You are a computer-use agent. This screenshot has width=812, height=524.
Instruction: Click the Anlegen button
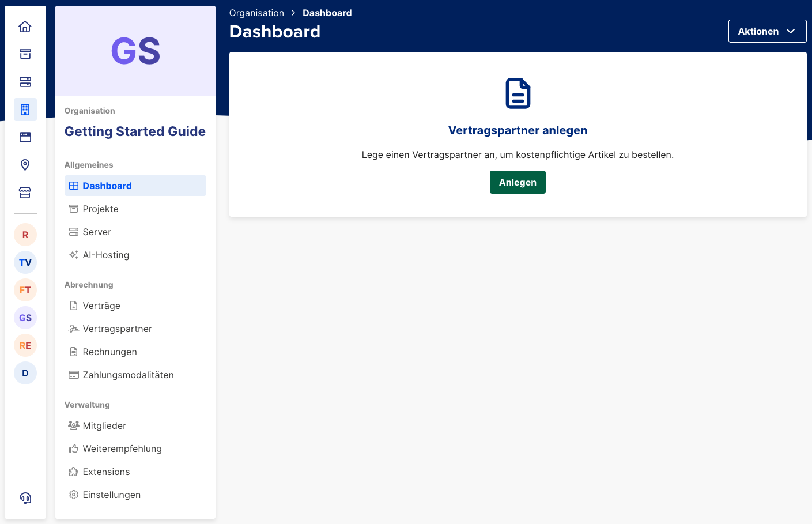[517, 182]
